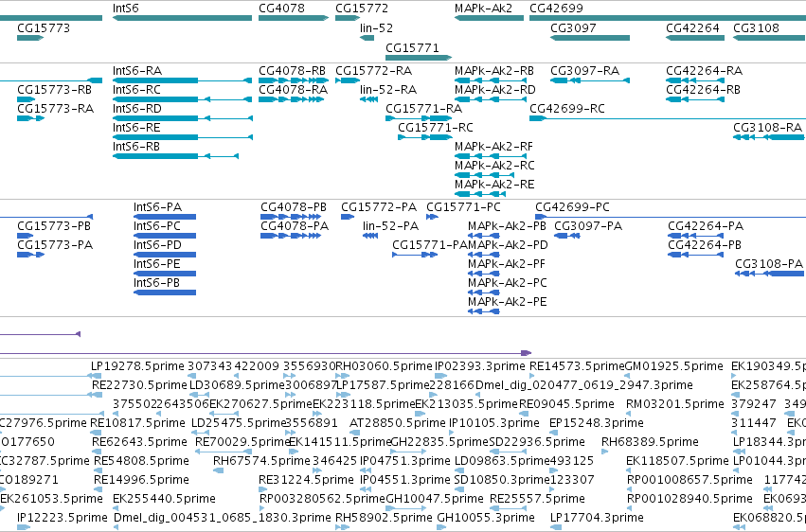
Task: Select the IntS6-RC transcript label
Action: 136,90
